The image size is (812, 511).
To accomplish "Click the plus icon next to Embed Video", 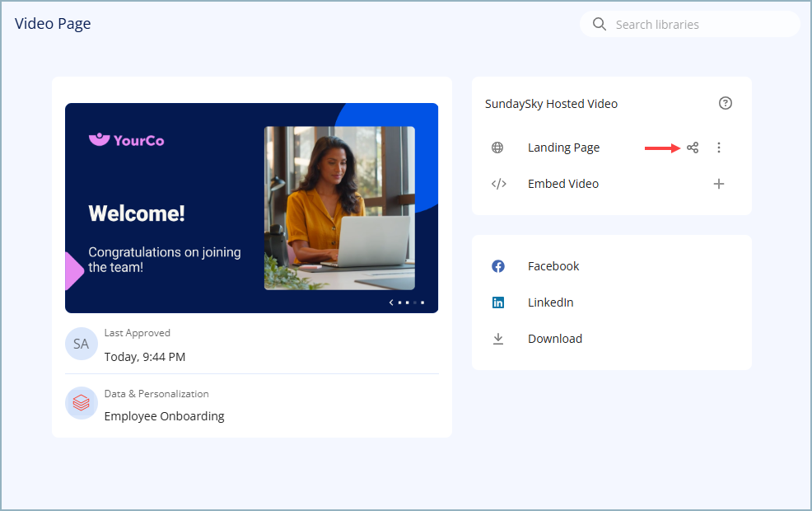I will point(719,184).
